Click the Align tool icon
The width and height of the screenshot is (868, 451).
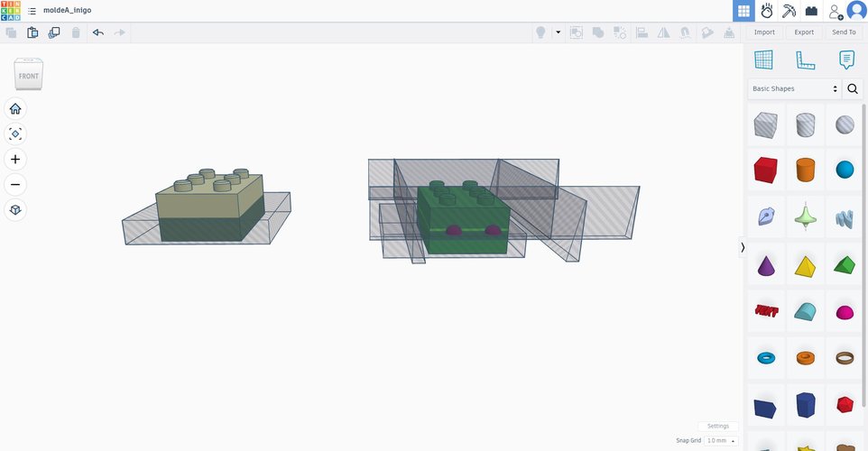pyautogui.click(x=642, y=32)
